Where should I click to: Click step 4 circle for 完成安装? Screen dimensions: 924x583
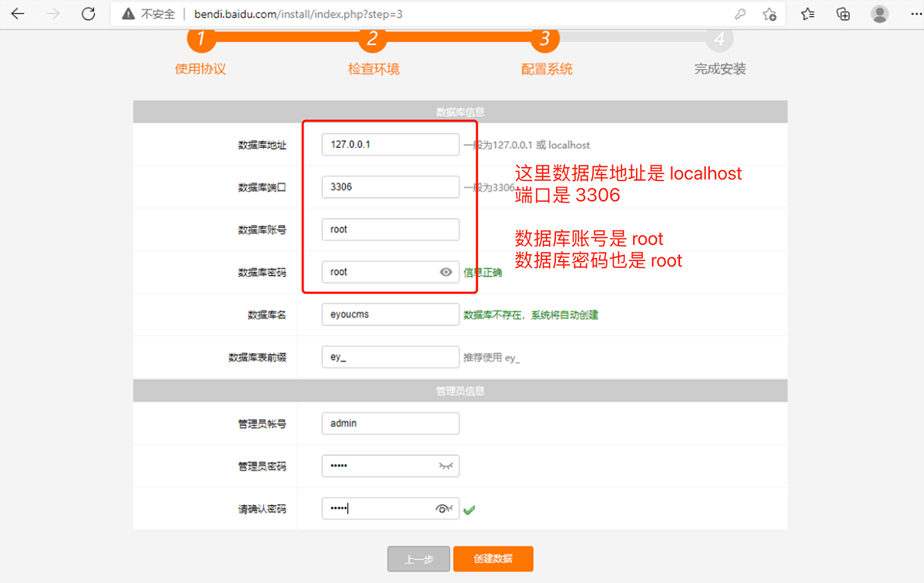pos(719,39)
